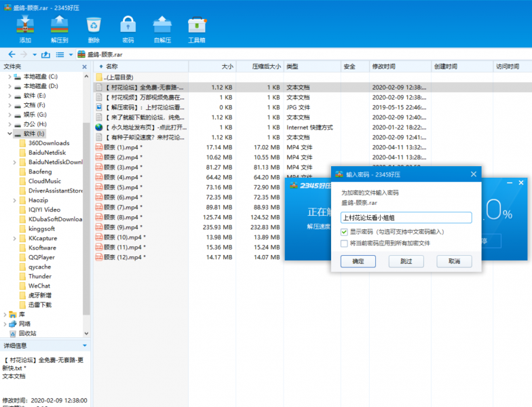532x407 pixels.
Task: Select the 【村花论坛】全免费 text file row
Action: pos(312,88)
